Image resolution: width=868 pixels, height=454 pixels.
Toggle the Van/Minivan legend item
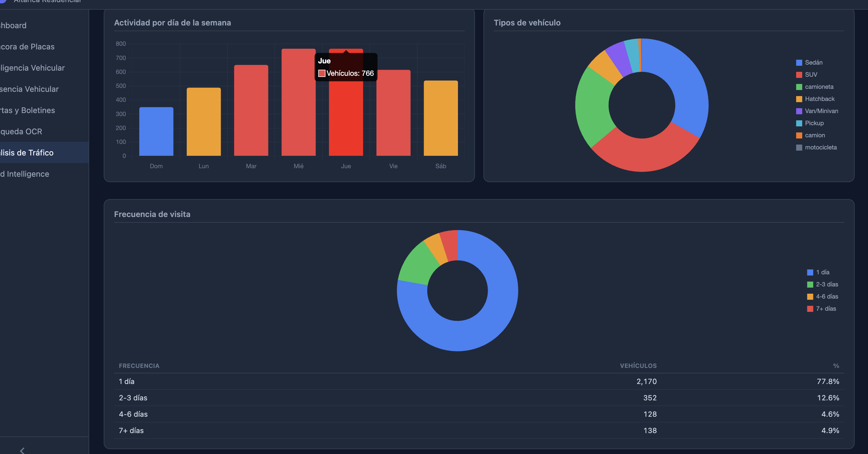[x=821, y=111]
